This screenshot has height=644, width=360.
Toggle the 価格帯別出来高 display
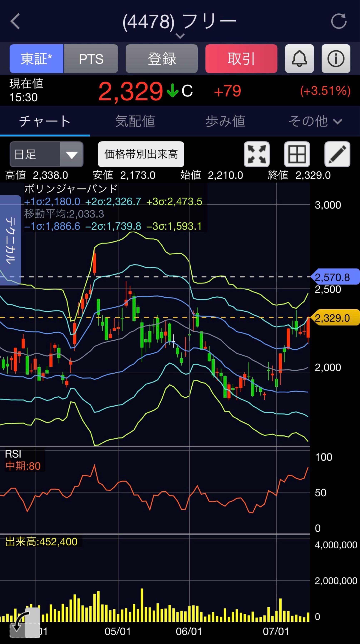click(141, 154)
